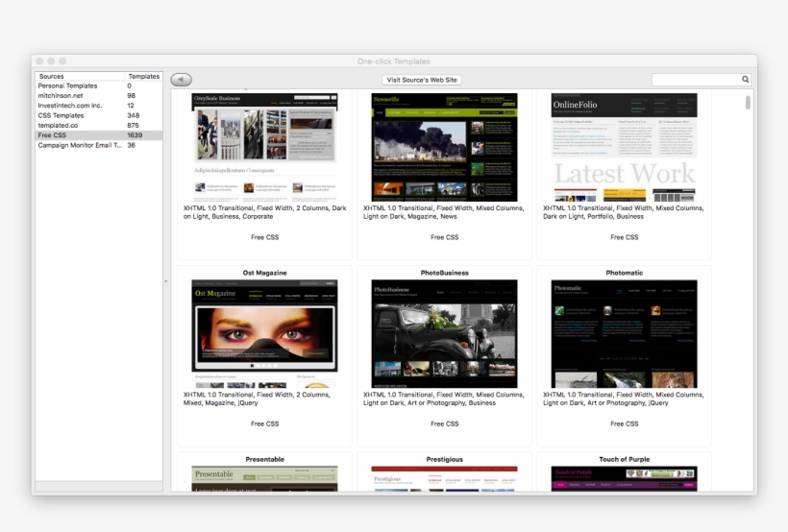
Task: Click Free CSS label under Photomatic
Action: click(625, 424)
